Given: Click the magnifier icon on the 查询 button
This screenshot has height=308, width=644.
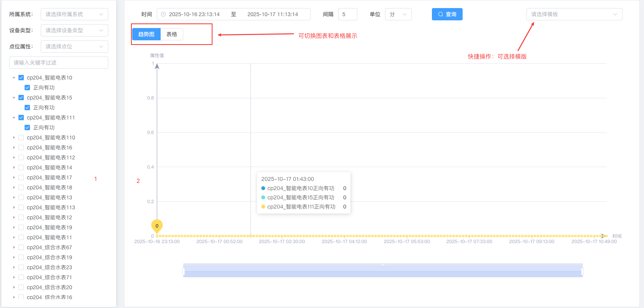Looking at the screenshot, I should (x=441, y=14).
